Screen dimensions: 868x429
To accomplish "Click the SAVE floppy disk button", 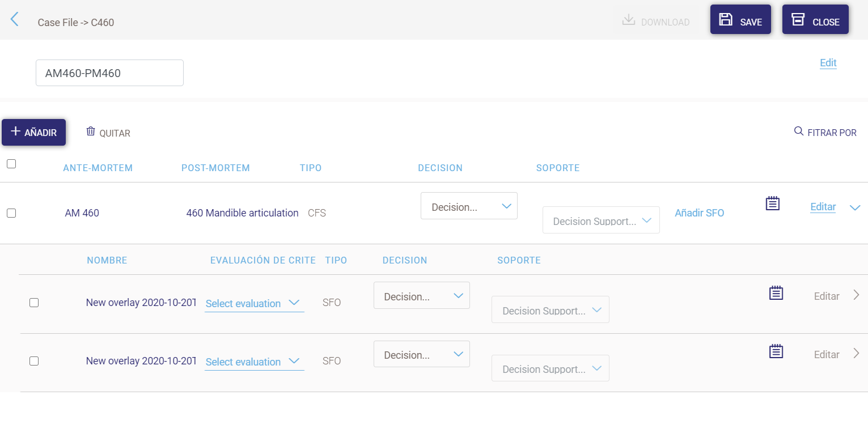I will 740,20.
